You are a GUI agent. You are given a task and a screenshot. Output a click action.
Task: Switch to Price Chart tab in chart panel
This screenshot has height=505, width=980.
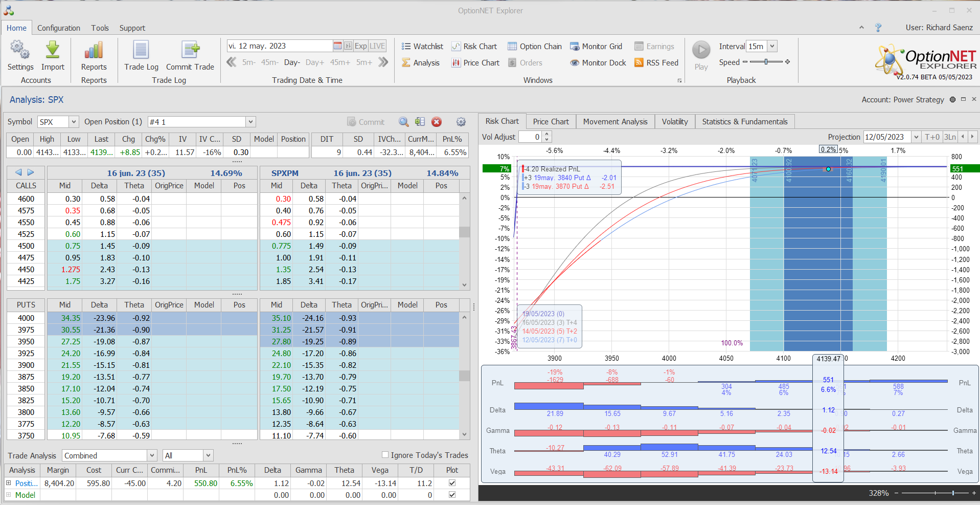pos(551,122)
